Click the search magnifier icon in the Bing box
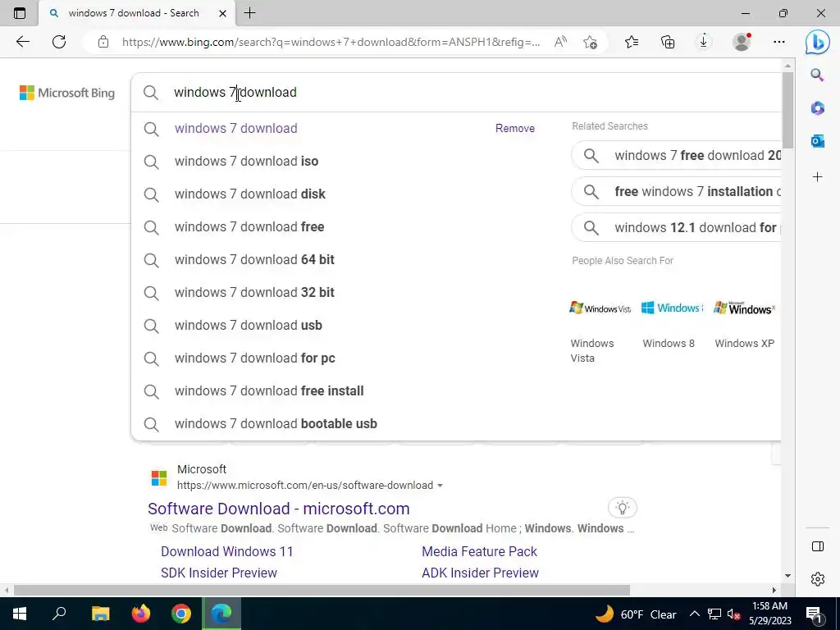 [x=151, y=93]
